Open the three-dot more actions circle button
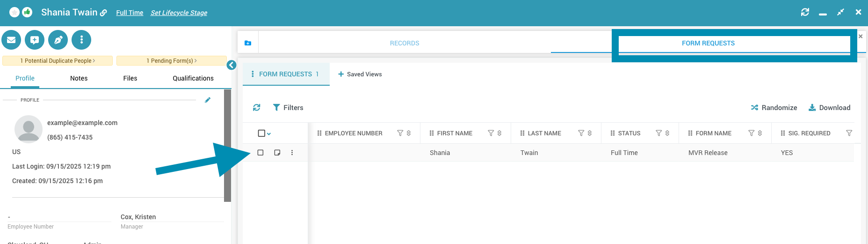 [81, 40]
